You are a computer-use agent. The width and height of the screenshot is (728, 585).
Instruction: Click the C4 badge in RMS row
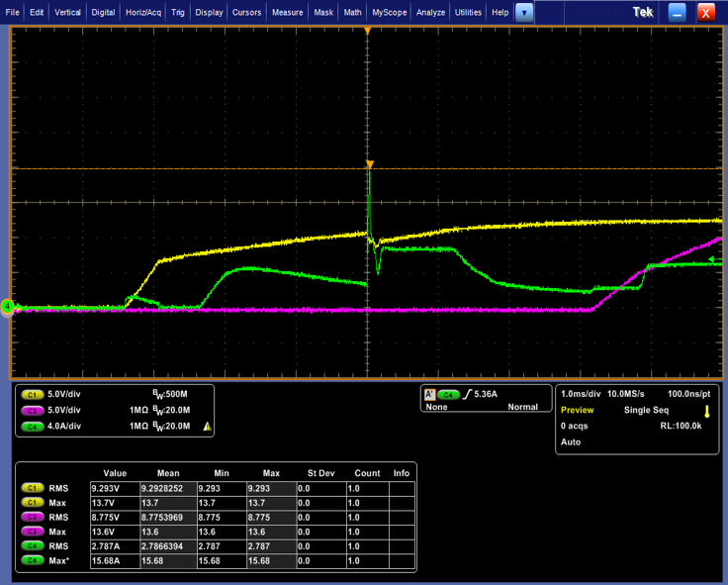[32, 546]
